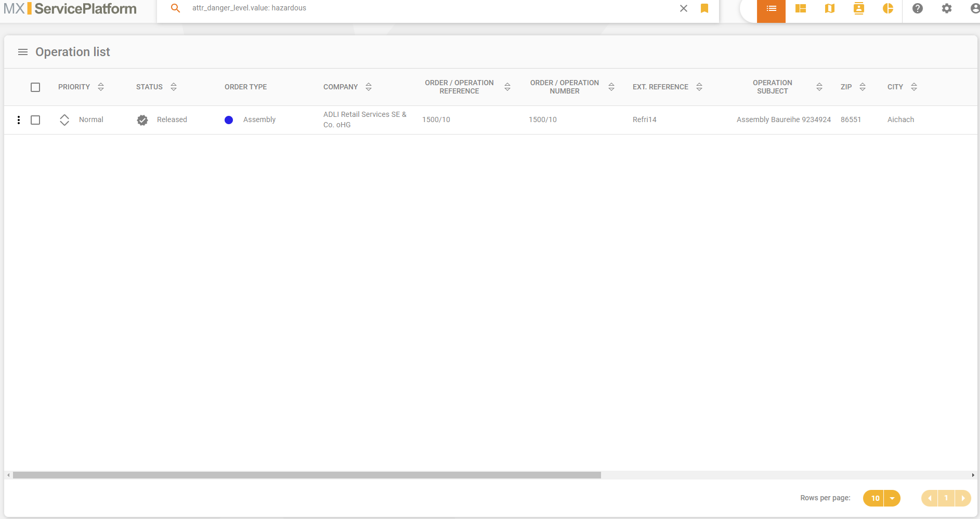
Task: Sort by Status column arrows
Action: coord(174,87)
